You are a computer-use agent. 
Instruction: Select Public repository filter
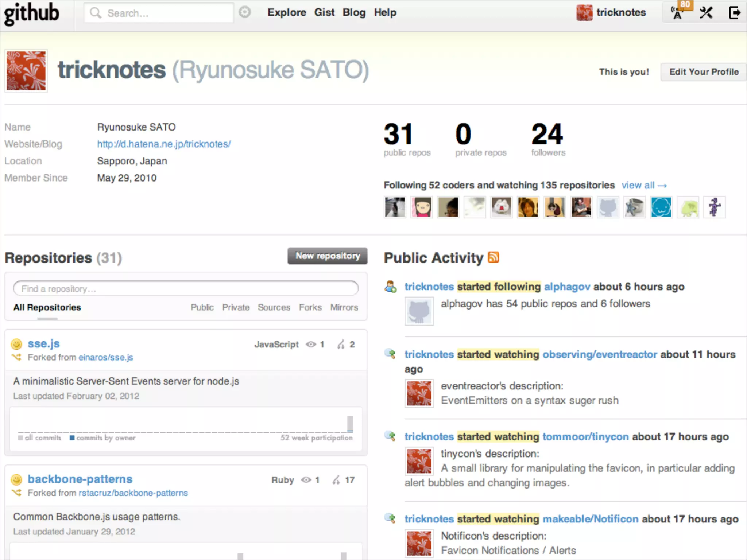tap(202, 307)
